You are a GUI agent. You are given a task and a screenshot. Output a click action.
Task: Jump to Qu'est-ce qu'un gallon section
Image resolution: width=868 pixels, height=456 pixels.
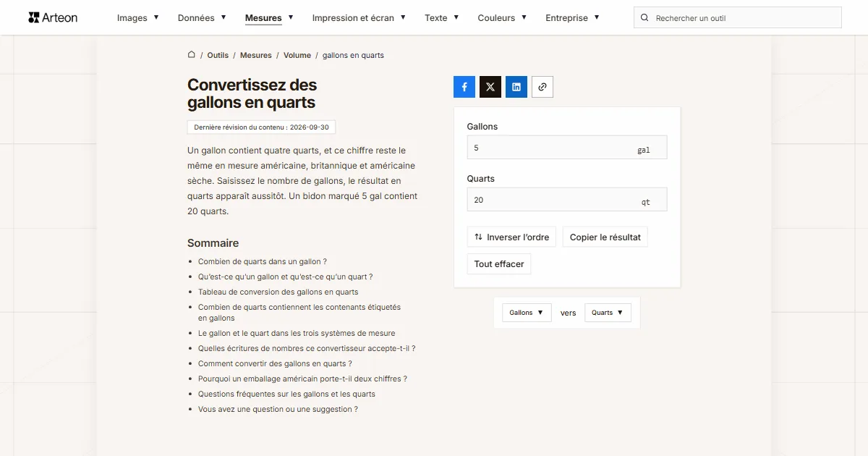(286, 277)
